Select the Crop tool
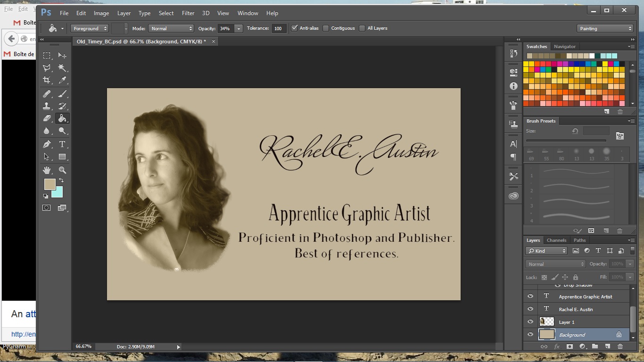Image resolution: width=644 pixels, height=362 pixels. click(47, 80)
